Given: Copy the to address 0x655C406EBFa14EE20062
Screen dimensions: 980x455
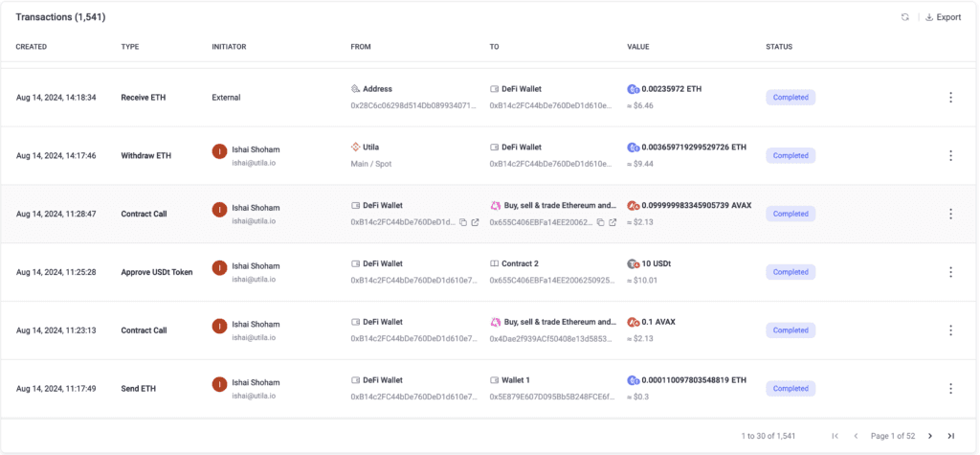Looking at the screenshot, I should [601, 222].
